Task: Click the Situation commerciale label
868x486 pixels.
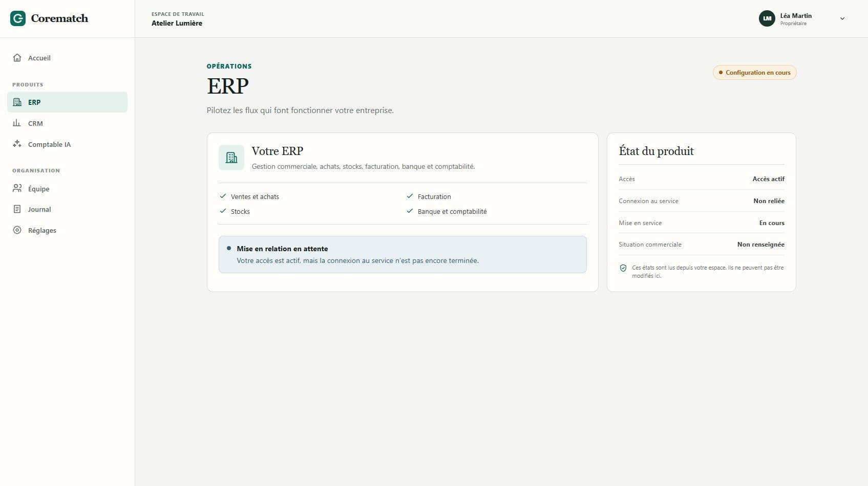Action: (650, 245)
